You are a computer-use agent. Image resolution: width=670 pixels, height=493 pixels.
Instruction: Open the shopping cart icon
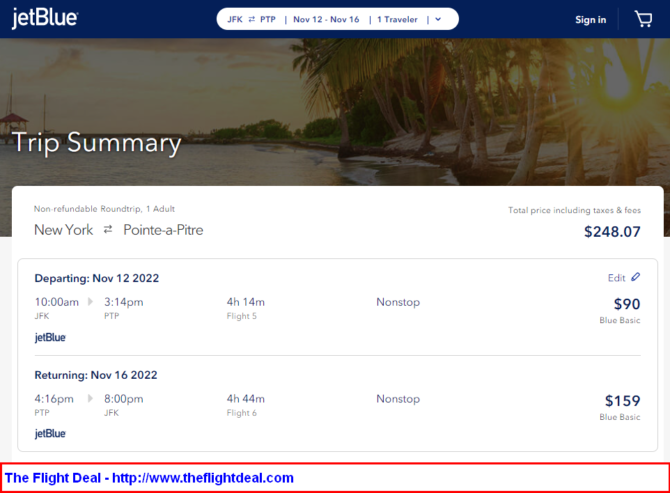(643, 19)
